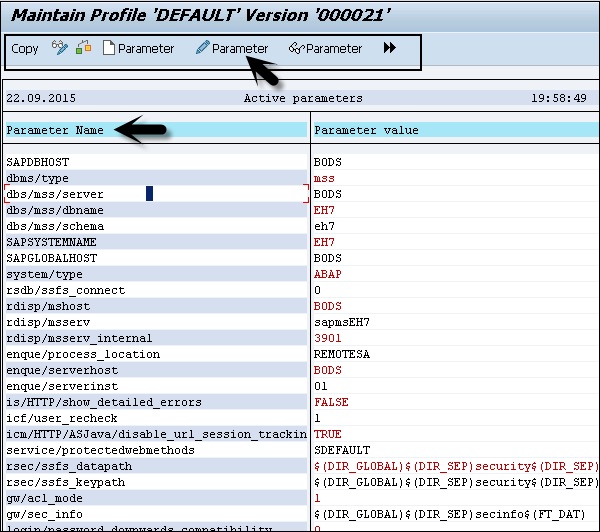This screenshot has width=600, height=532.
Task: Click the display Parameter glasses icon
Action: tap(296, 48)
